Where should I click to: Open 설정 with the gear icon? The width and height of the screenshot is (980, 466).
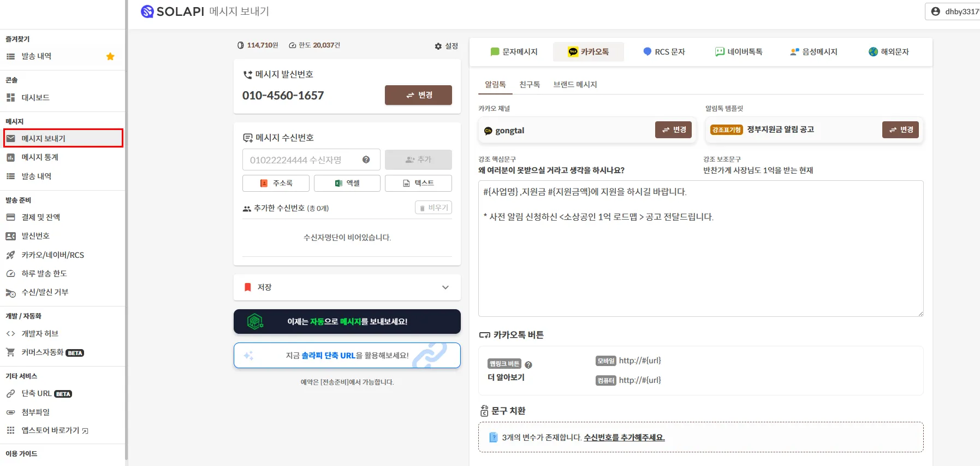[x=446, y=46]
